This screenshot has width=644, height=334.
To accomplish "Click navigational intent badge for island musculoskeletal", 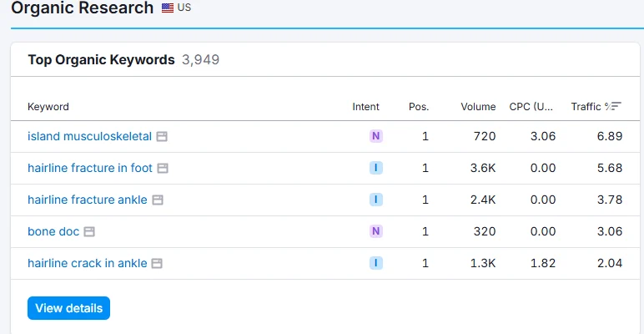I will pos(376,136).
